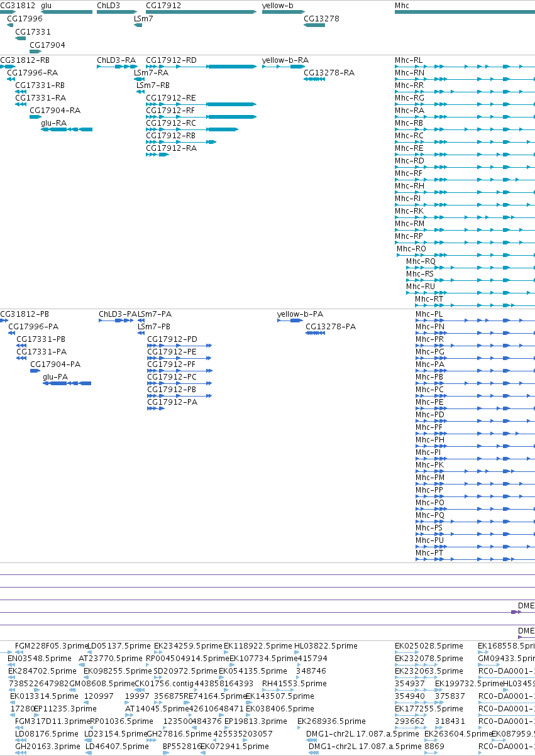The height and width of the screenshot is (756, 535).
Task: Select protein Mhc-PL
Action: coord(429,314)
